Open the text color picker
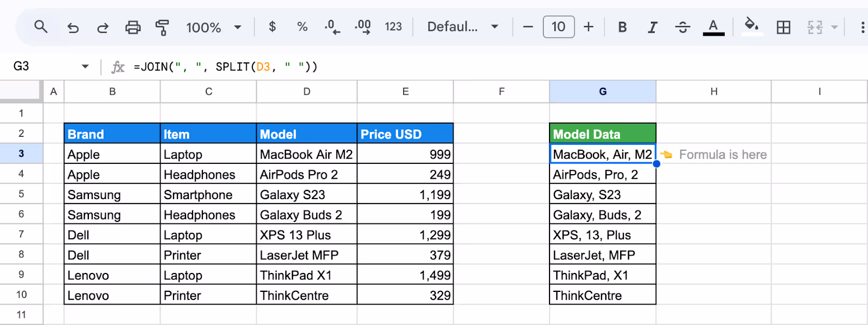 pyautogui.click(x=713, y=27)
